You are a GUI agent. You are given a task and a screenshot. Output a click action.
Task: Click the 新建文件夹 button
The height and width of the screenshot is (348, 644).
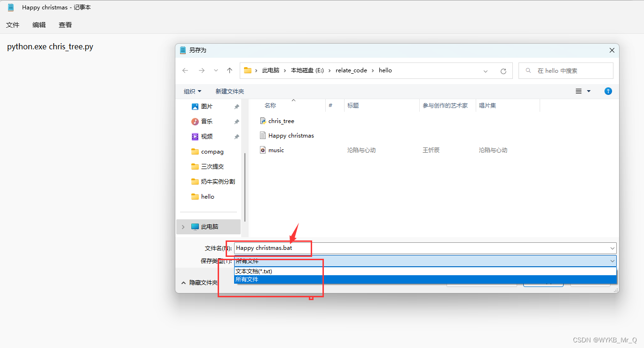pos(230,91)
